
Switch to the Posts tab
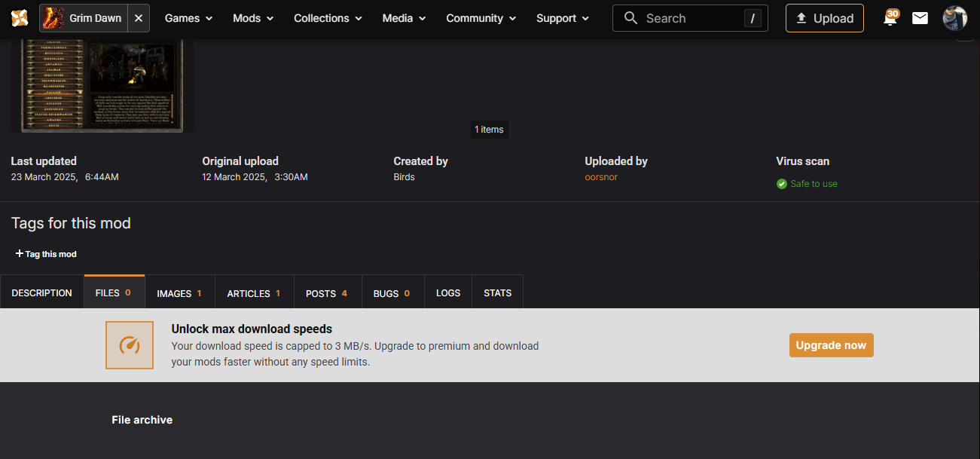coord(326,293)
